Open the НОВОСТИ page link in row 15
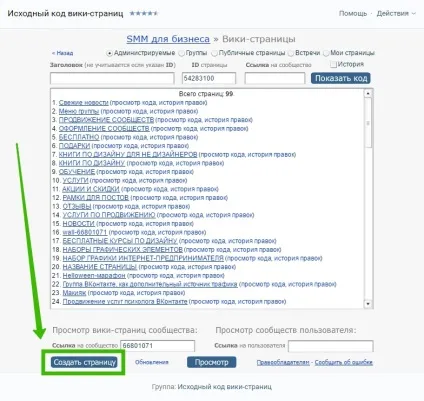This screenshot has height=401, width=424. (x=79, y=224)
